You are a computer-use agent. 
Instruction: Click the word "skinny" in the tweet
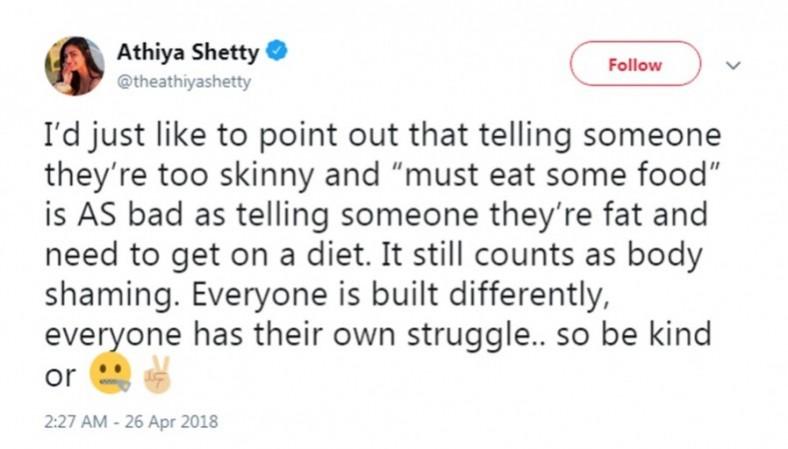point(266,176)
